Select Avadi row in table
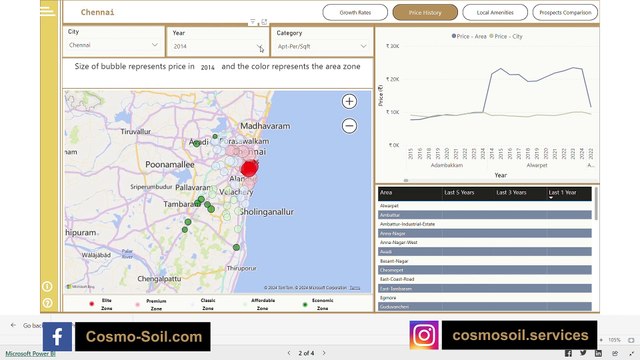The image size is (640, 360). coord(484,251)
